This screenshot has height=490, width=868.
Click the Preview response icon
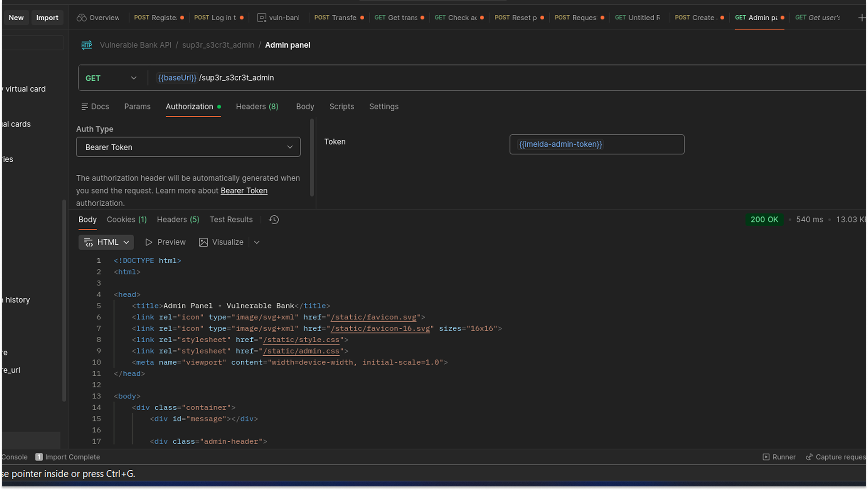tap(149, 242)
